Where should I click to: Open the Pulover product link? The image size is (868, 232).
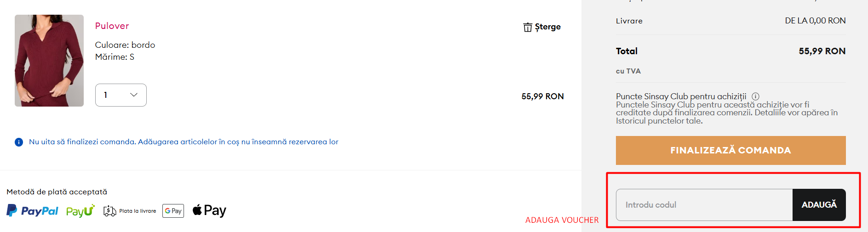coord(112,26)
